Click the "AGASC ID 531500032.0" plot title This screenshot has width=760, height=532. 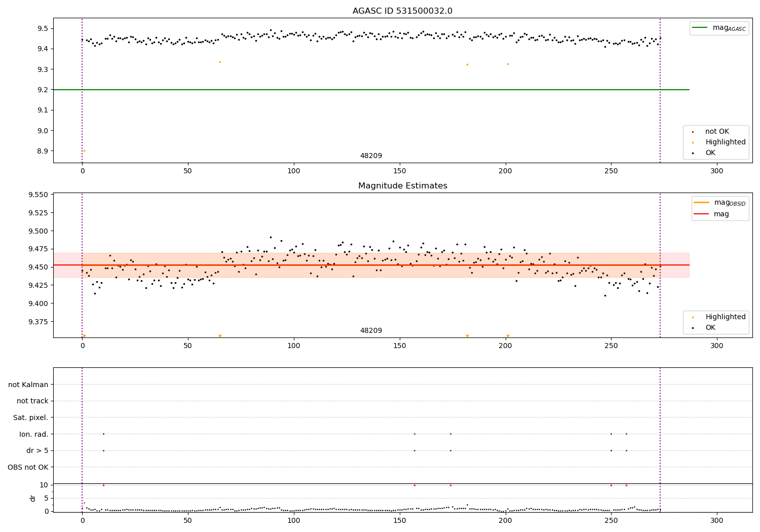[x=402, y=11]
